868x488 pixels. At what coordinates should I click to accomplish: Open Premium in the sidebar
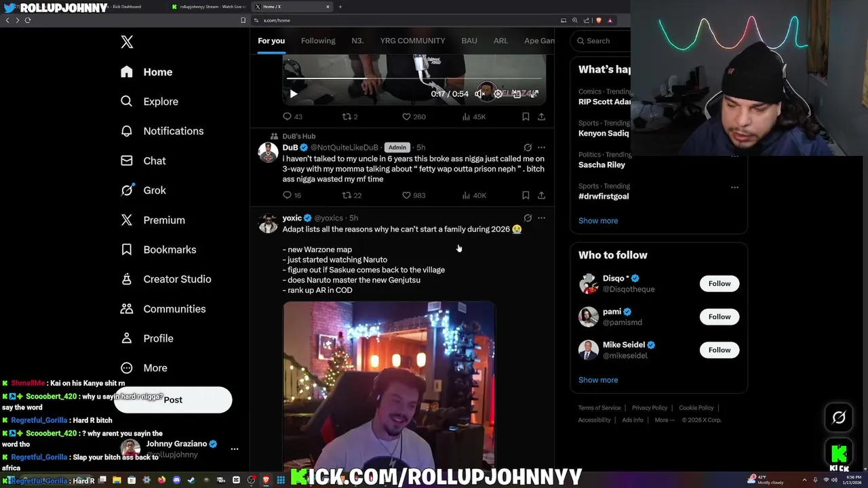(153, 220)
